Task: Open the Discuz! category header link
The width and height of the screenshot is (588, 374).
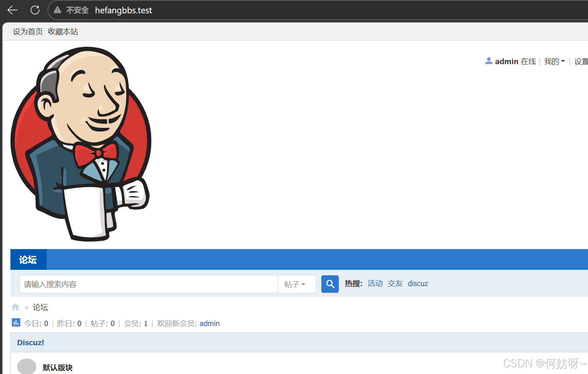Action: [30, 342]
